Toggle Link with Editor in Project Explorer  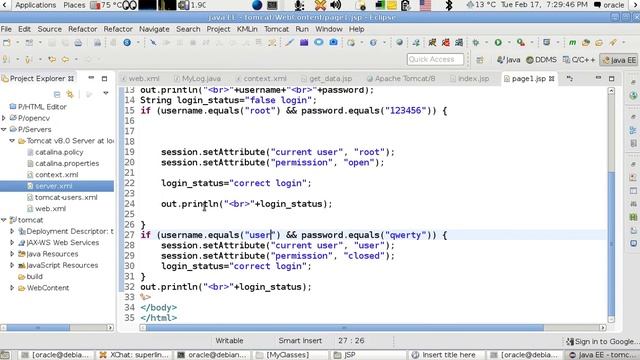70,94
